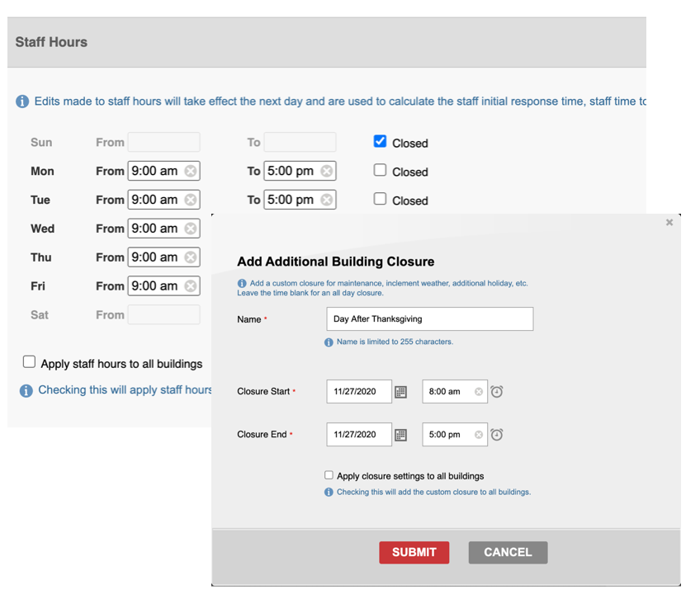The width and height of the screenshot is (700, 599).
Task: Open calendar picker for Closure End date
Action: click(x=400, y=435)
